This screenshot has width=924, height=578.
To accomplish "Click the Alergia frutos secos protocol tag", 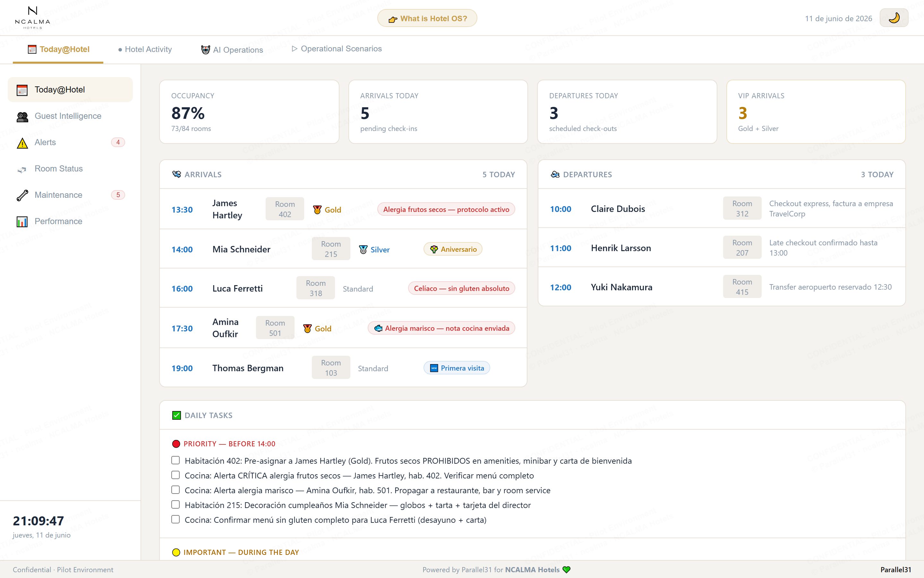I will [x=446, y=209].
